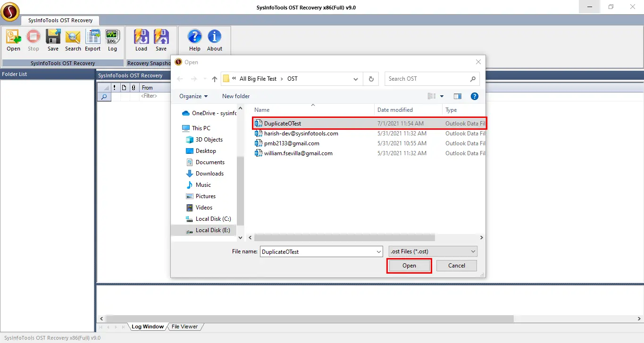Select Local Disk (E:) drive
The image size is (644, 343).
point(208,230)
